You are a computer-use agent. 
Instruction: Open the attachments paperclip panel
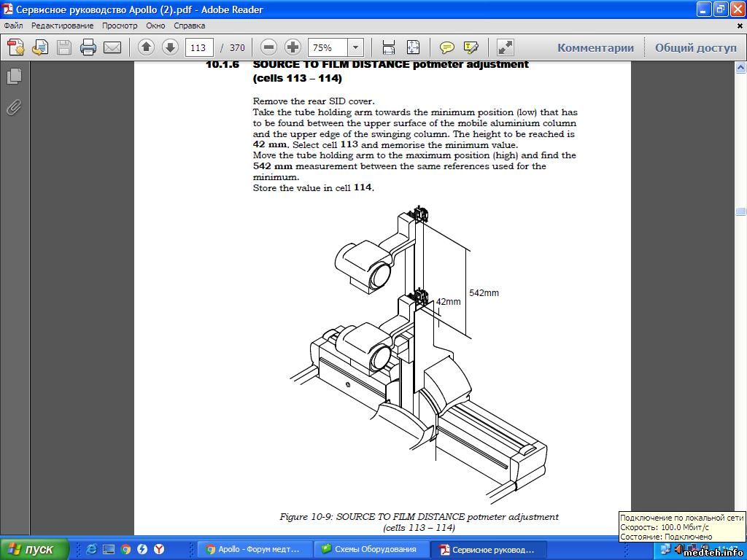[x=14, y=108]
